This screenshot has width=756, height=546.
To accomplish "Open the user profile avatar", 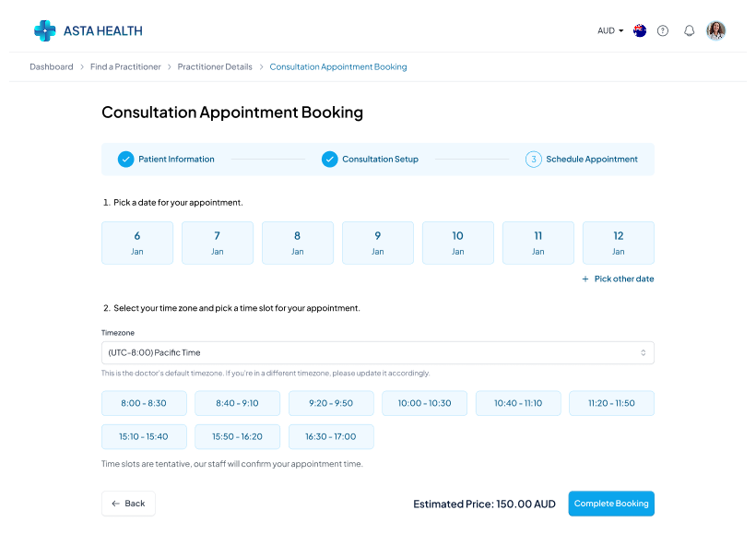I will [x=716, y=30].
